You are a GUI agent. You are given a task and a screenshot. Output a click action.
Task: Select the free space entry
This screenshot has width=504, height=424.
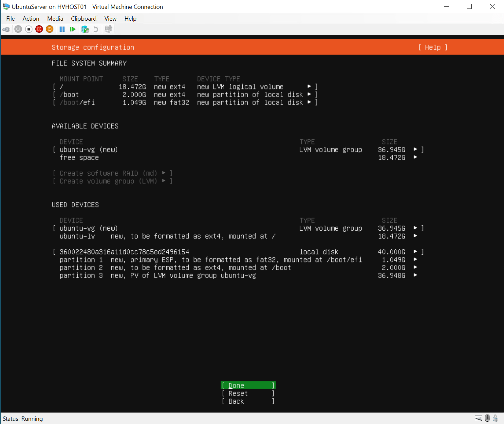238,157
